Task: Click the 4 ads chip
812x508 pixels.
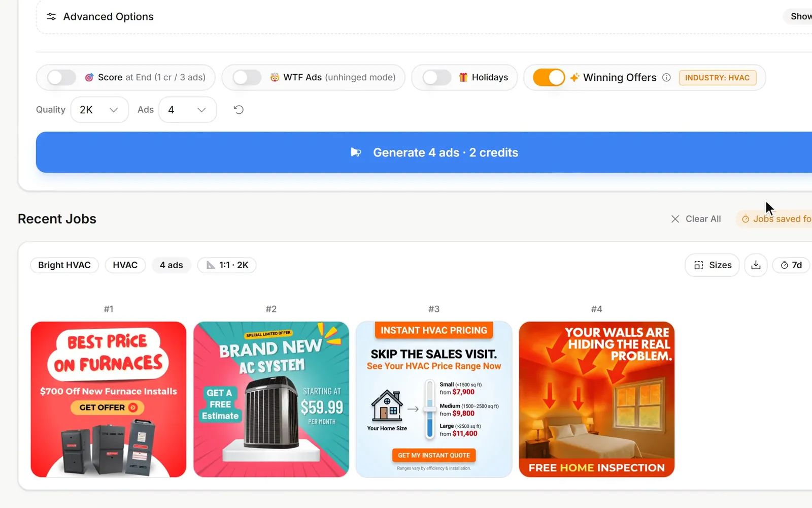Action: click(x=172, y=265)
